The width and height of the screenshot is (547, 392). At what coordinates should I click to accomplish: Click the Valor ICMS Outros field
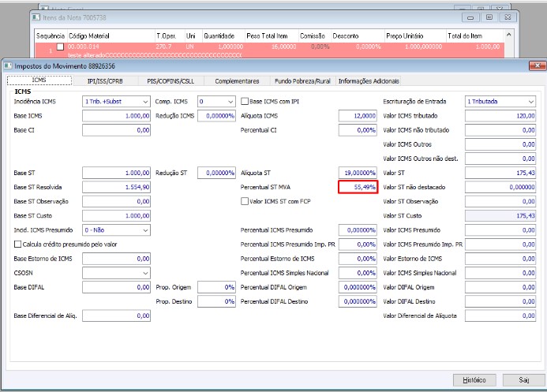point(500,144)
